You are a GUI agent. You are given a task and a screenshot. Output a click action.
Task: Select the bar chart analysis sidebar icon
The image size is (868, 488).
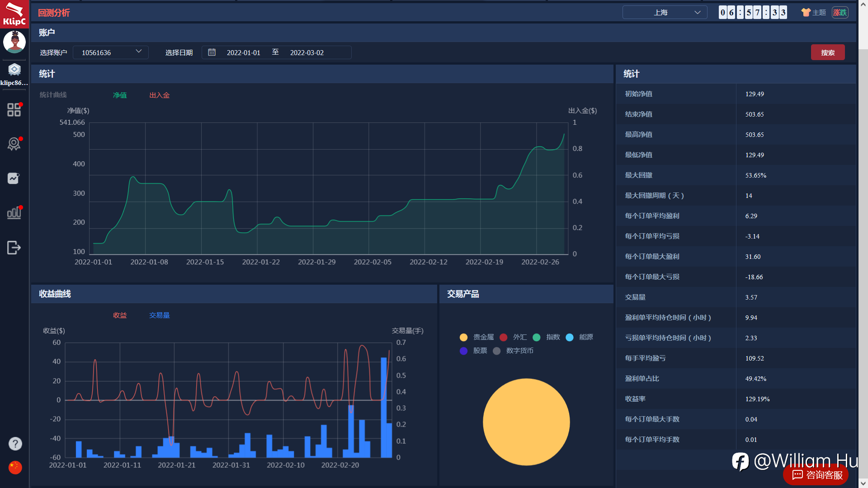click(x=14, y=212)
